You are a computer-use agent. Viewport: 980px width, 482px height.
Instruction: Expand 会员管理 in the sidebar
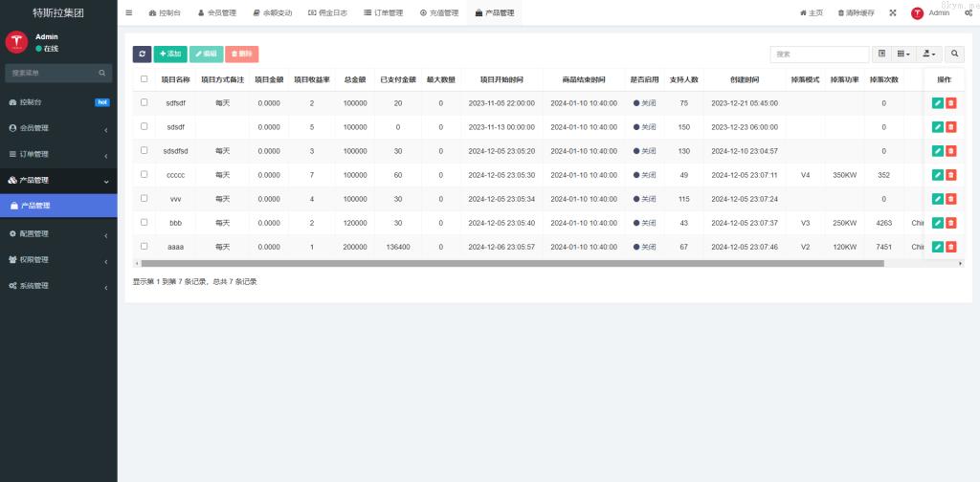click(58, 127)
